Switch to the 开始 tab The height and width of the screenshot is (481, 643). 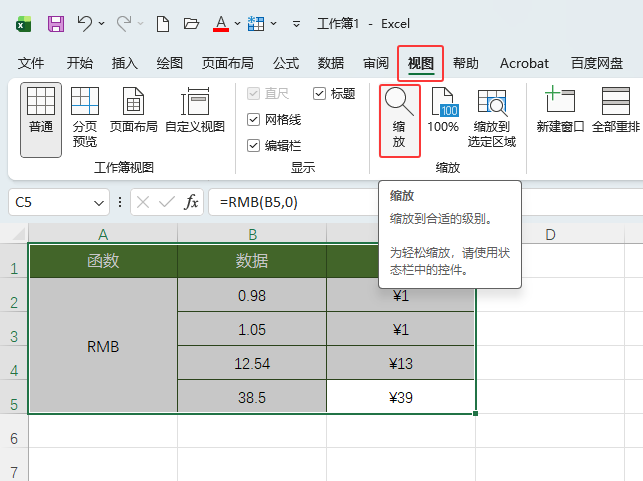[80, 63]
